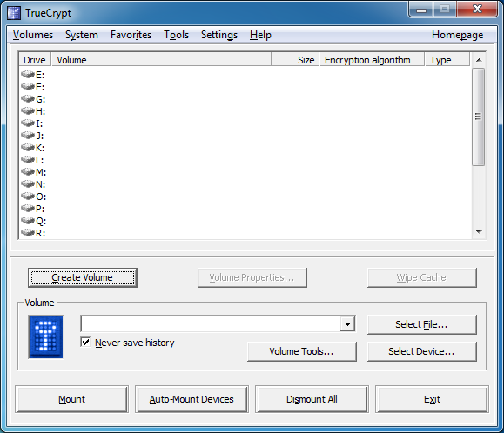The image size is (504, 433).
Task: Select the G: drive icon
Action: coord(28,99)
